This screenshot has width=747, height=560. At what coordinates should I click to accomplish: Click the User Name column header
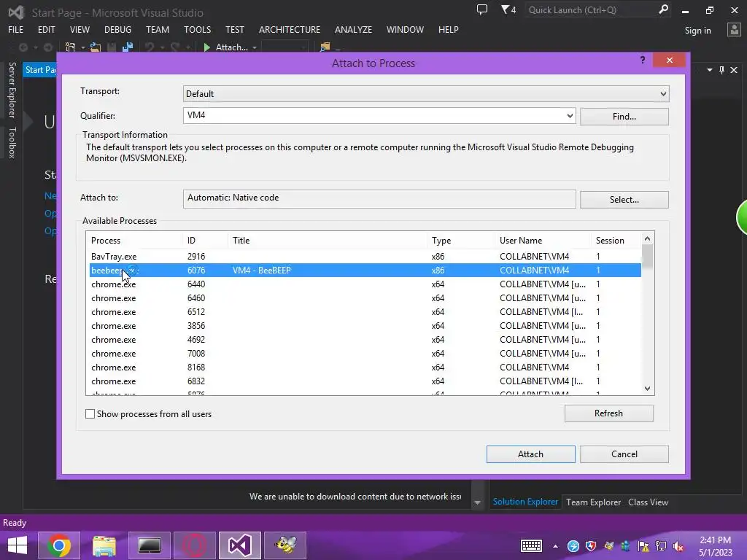point(543,241)
